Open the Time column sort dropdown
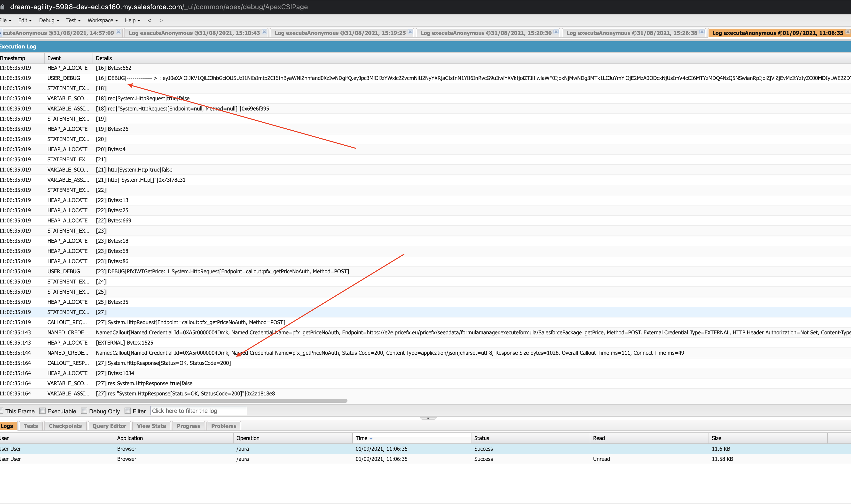 [371, 438]
